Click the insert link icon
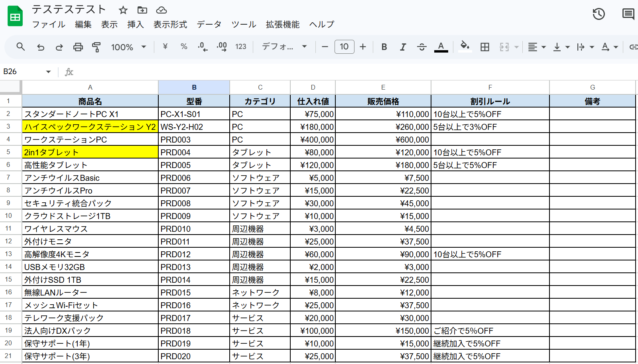The width and height of the screenshot is (638, 364). (x=633, y=47)
